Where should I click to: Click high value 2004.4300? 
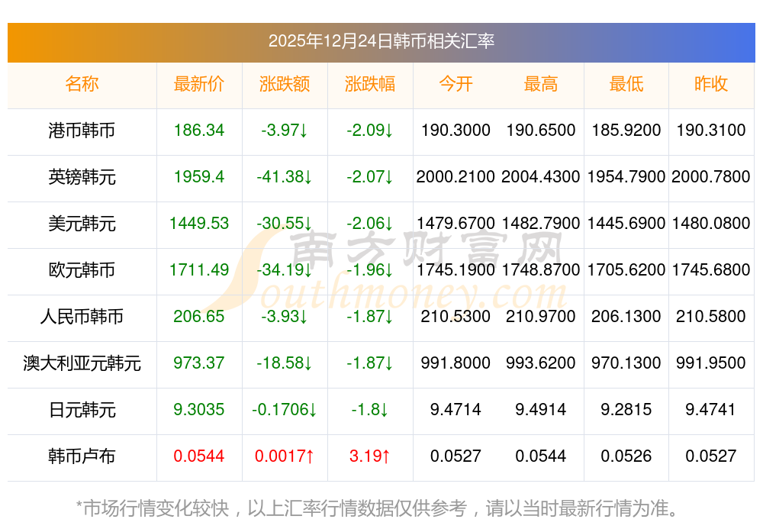pyautogui.click(x=541, y=176)
